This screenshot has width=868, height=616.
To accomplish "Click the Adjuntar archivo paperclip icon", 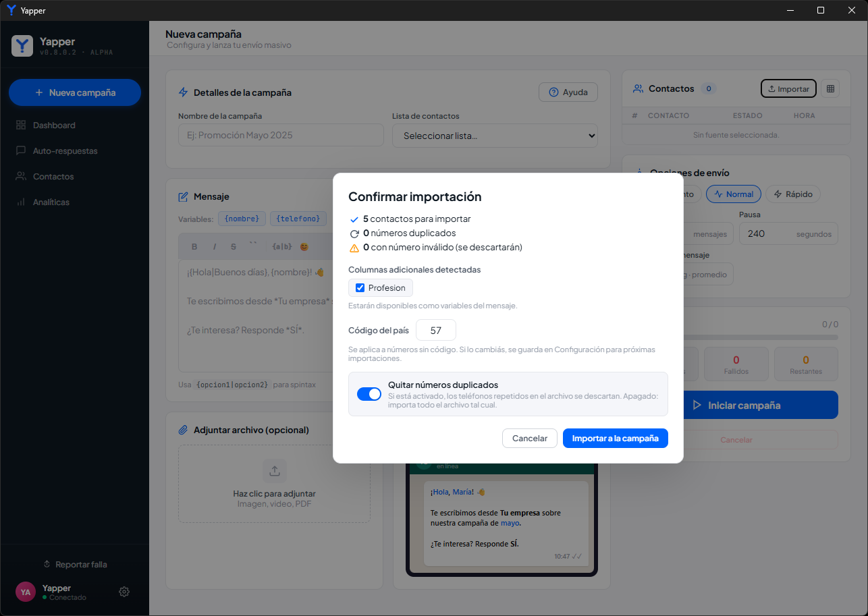I will pos(183,430).
